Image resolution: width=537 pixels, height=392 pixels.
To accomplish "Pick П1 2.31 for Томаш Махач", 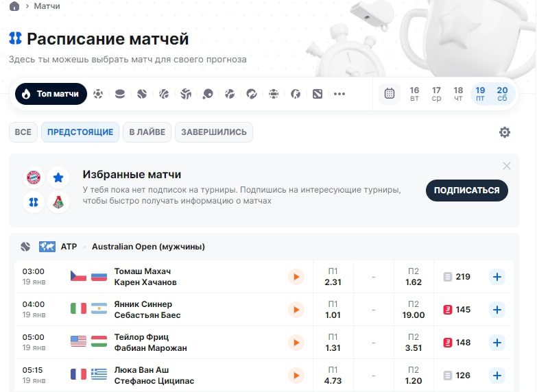I will [x=333, y=277].
